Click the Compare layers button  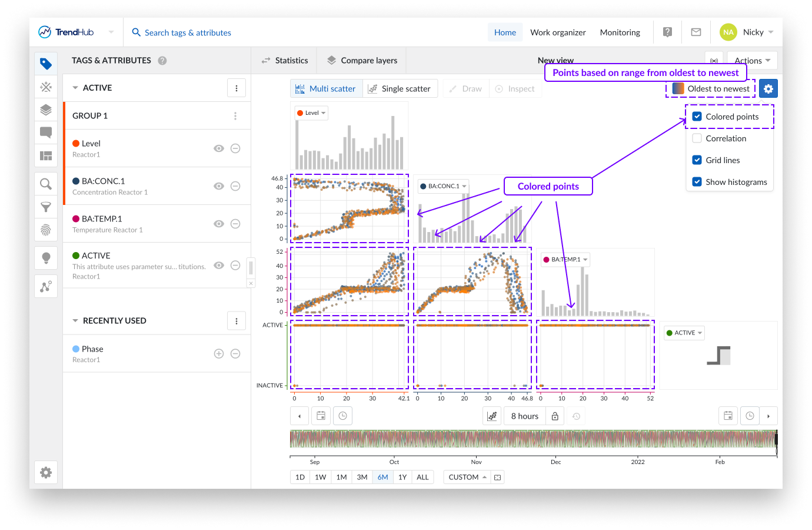point(362,61)
